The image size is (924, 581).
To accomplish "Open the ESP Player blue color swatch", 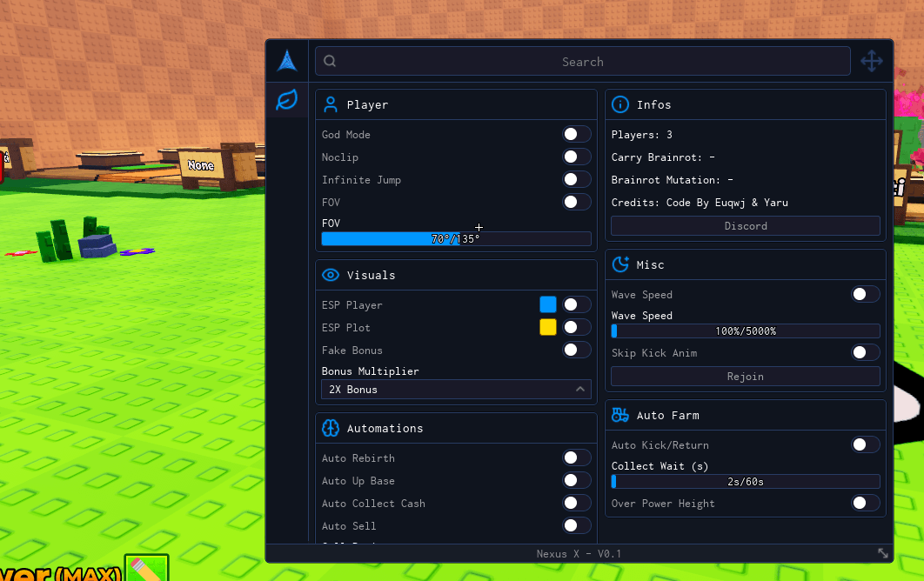I will [548, 304].
